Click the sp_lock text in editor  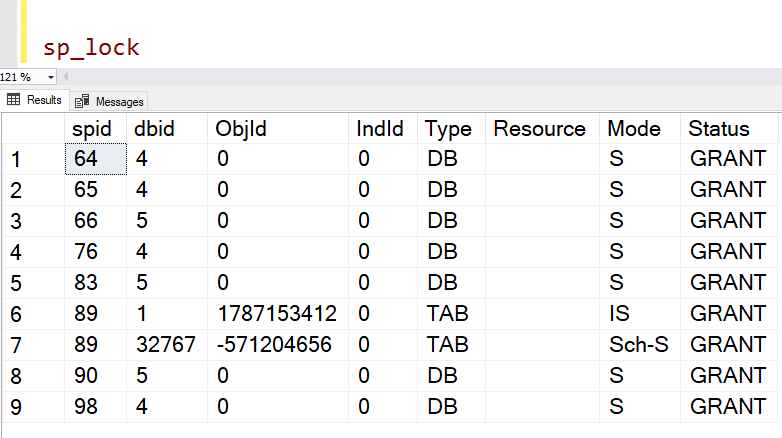(91, 47)
